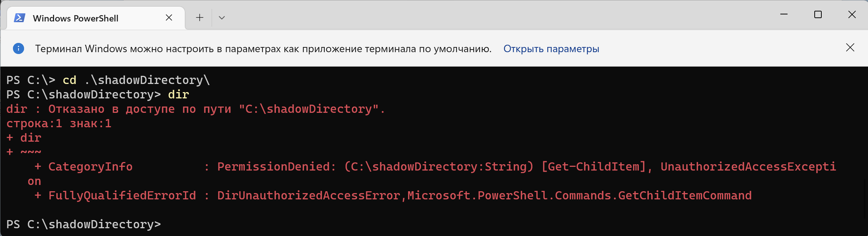
Task: Click the blue info icon in the notification bar
Action: coord(19,48)
